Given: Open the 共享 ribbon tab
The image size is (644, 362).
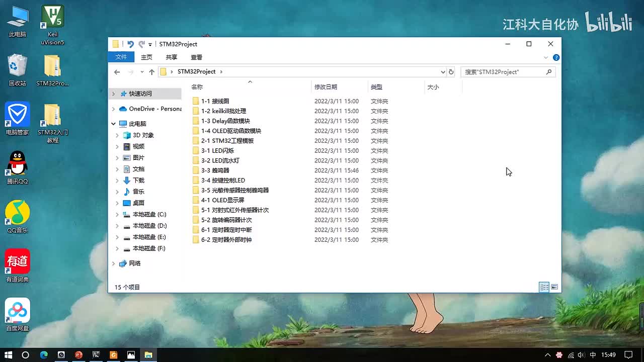Looking at the screenshot, I should (172, 57).
